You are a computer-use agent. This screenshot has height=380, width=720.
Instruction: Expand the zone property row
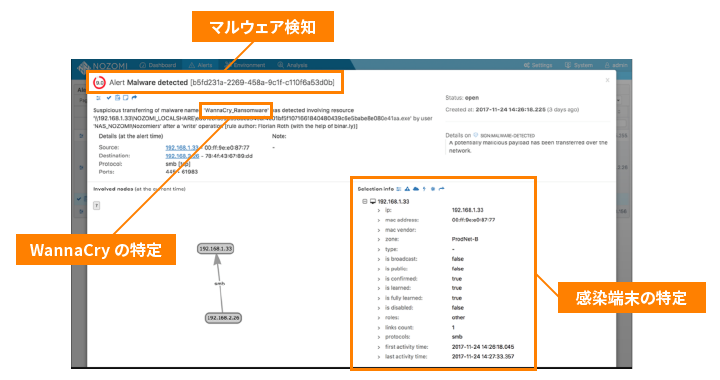tap(379, 240)
